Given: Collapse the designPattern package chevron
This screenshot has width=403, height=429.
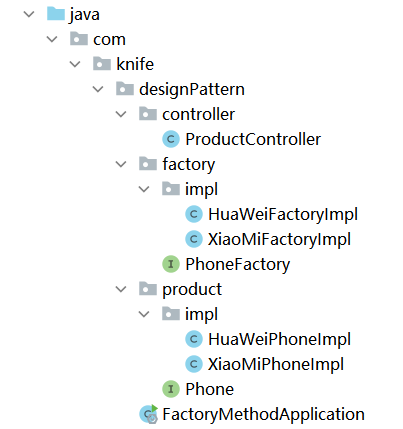Looking at the screenshot, I should pyautogui.click(x=98, y=89).
